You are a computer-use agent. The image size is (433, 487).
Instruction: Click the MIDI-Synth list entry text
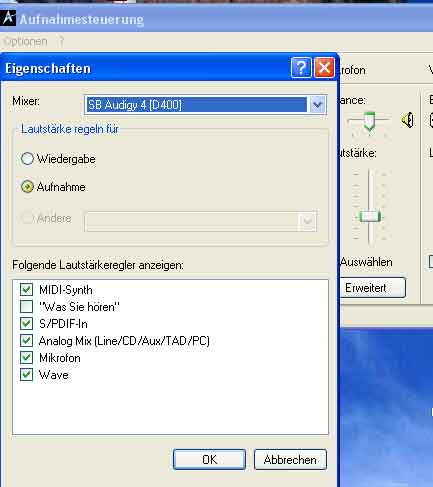point(66,290)
